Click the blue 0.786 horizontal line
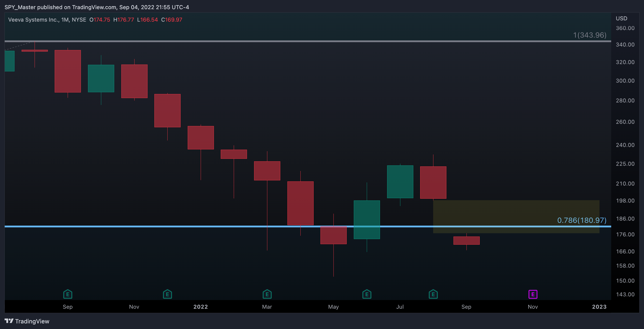Screen dimensions: 644x329 [308, 226]
